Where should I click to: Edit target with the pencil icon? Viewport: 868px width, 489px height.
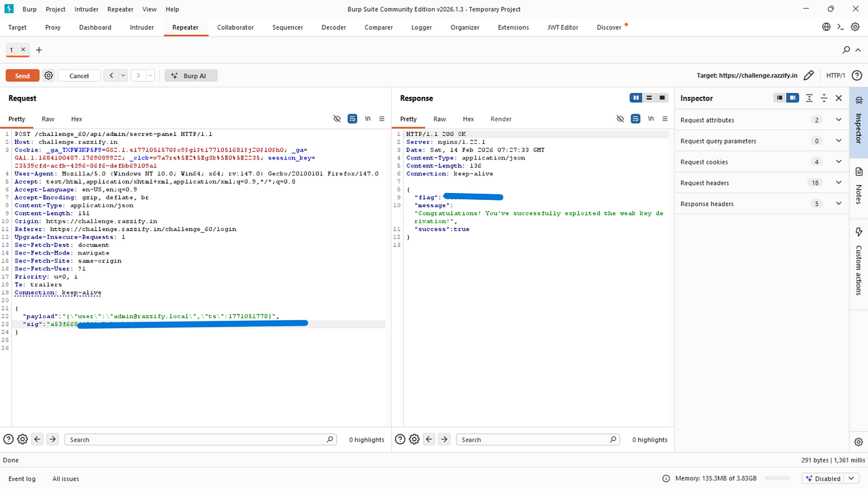[x=808, y=75]
